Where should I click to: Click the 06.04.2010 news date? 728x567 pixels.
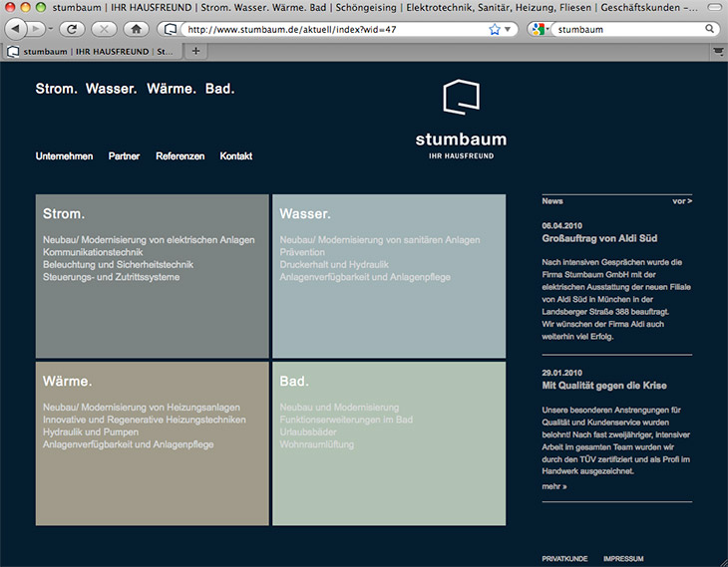561,226
